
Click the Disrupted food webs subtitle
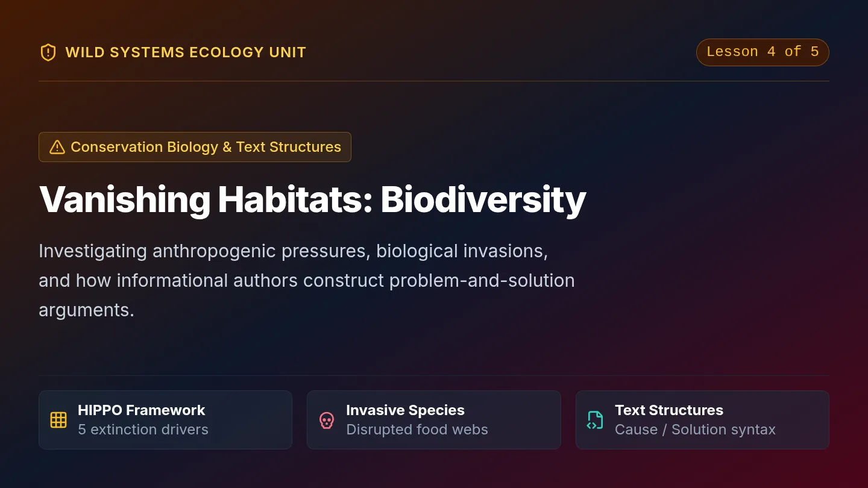point(417,430)
